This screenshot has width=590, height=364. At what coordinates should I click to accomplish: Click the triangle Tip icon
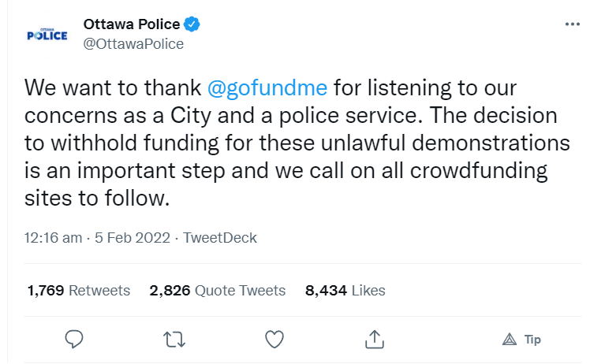pos(510,340)
